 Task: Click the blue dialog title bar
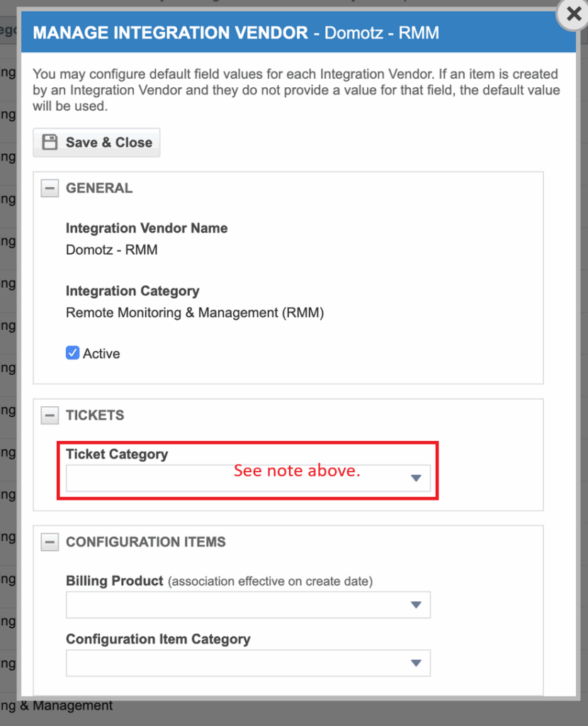(x=298, y=33)
